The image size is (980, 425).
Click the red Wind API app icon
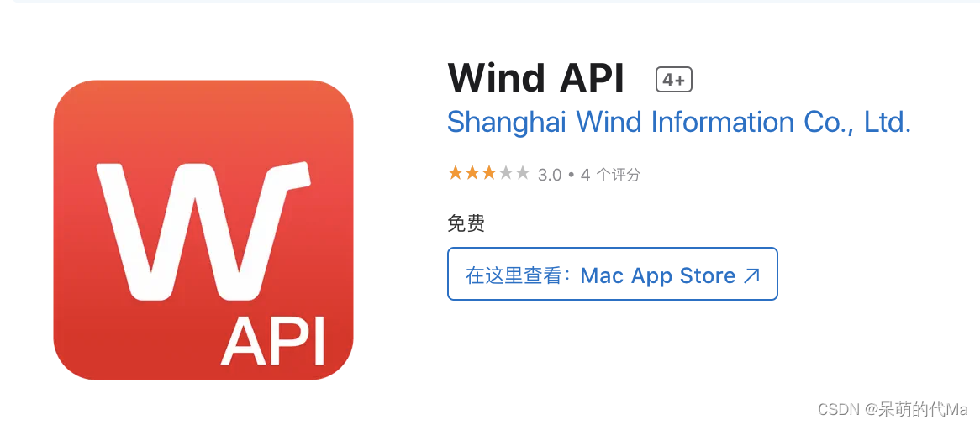pos(203,230)
